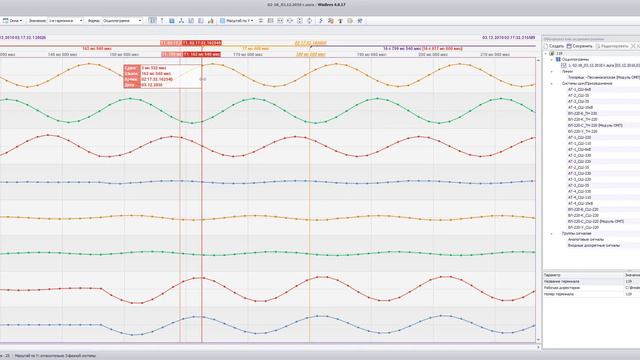The height and width of the screenshot is (360, 640).
Task: Select the Группы сигналов tree item
Action: coord(576,233)
